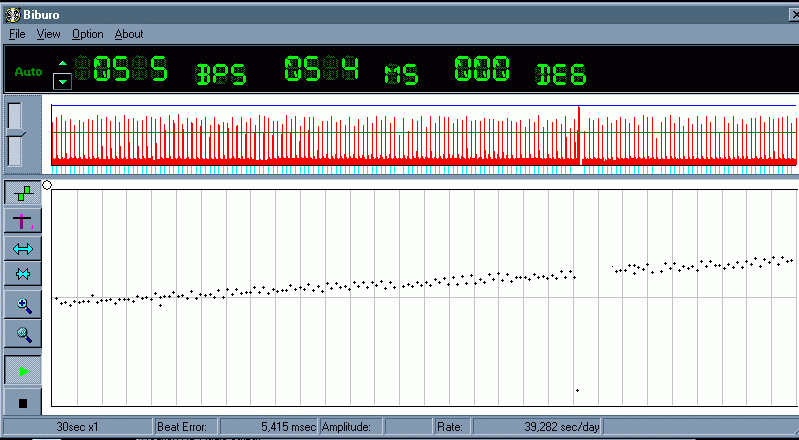Adjust the vertical threshold slider handle

15,133
